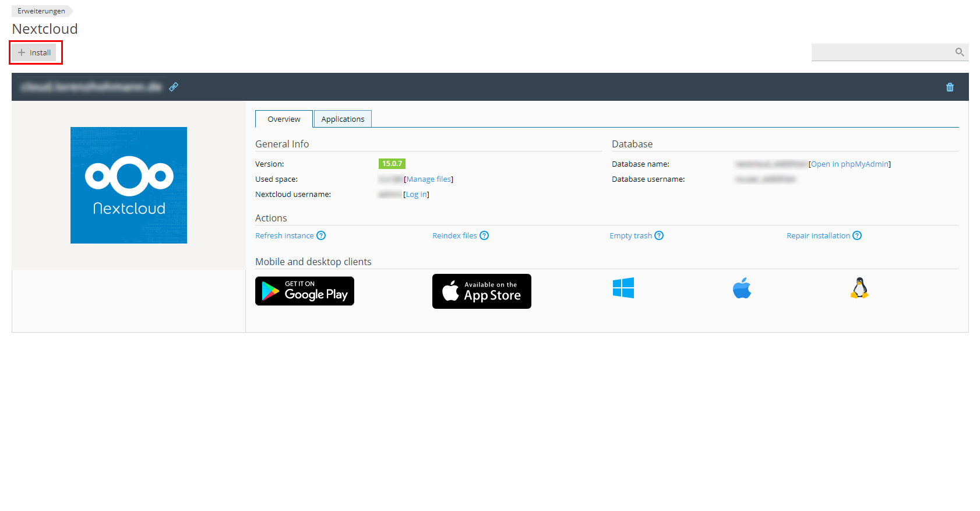Switch to the Applications tab
Image resolution: width=980 pixels, height=511 pixels.
pyautogui.click(x=343, y=119)
